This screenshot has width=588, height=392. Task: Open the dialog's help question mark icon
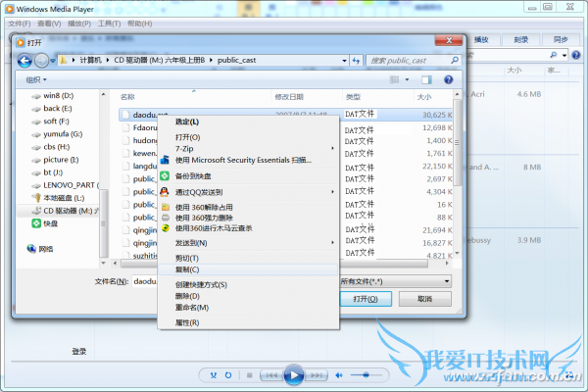coord(448,79)
